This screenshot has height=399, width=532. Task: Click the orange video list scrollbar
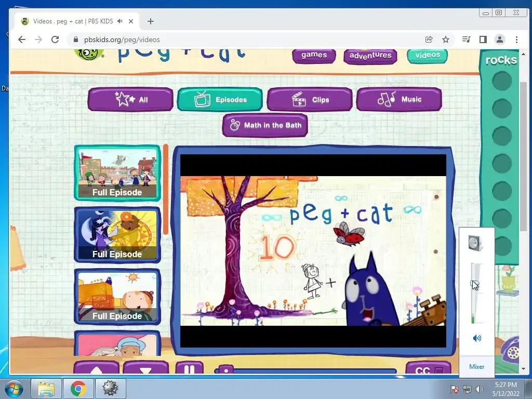coord(166,189)
